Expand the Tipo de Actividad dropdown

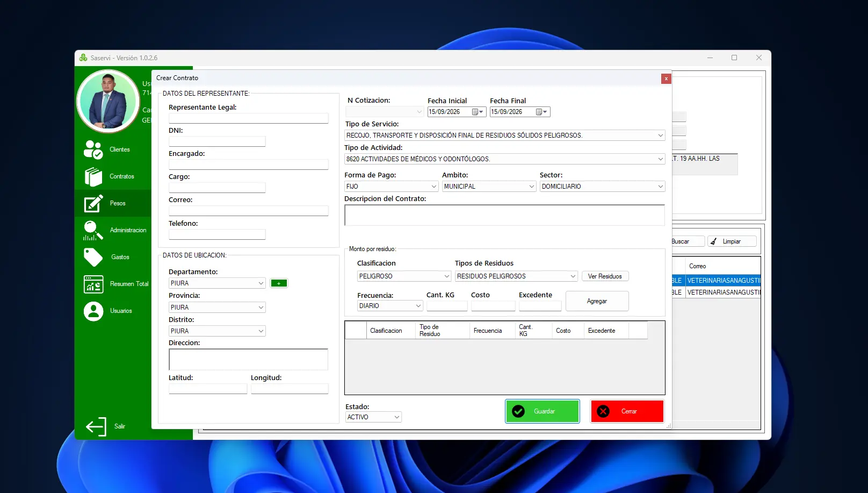(x=660, y=159)
